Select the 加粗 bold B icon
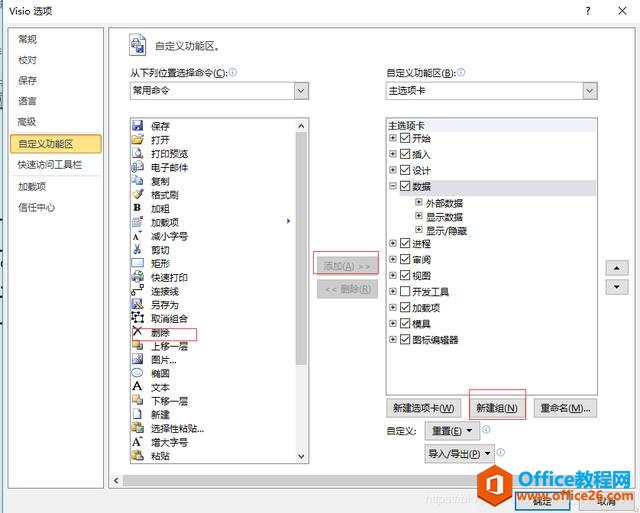Screen dimensions: 640x513 pos(137,208)
